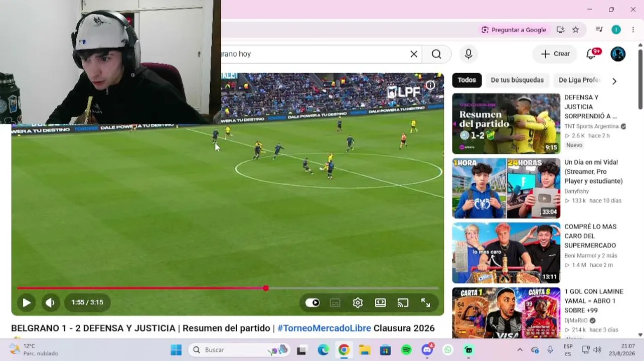Screen dimensions: 644x361
Task: Select the 'De tus búsquedas' chip
Action: coord(517,80)
